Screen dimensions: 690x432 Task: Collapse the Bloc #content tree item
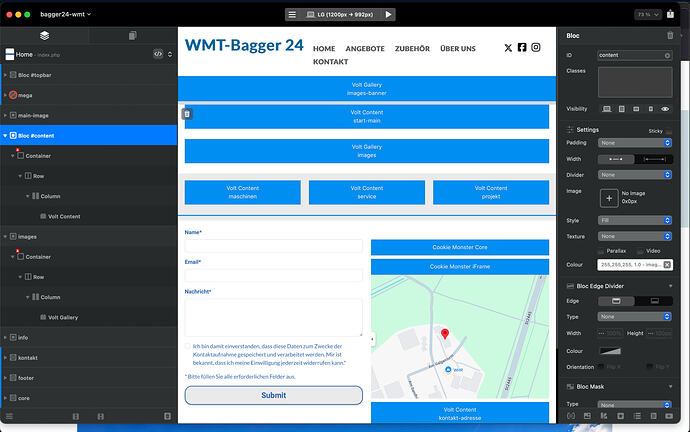(x=5, y=136)
